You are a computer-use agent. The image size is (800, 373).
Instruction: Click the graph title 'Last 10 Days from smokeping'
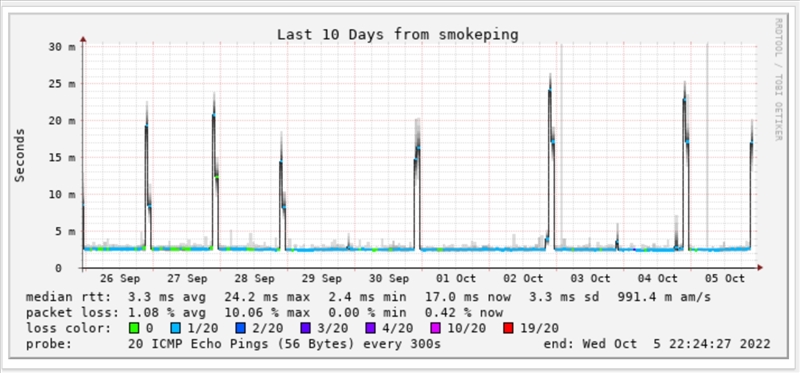tap(398, 35)
